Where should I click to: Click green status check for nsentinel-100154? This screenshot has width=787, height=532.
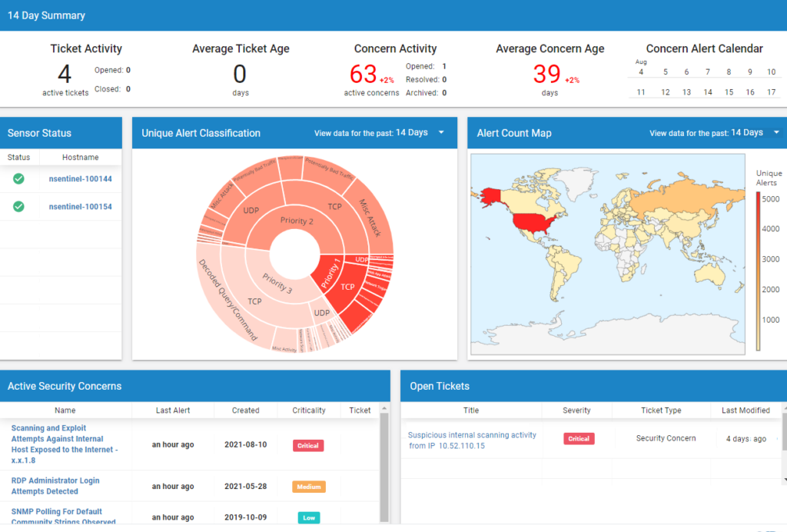tap(18, 207)
